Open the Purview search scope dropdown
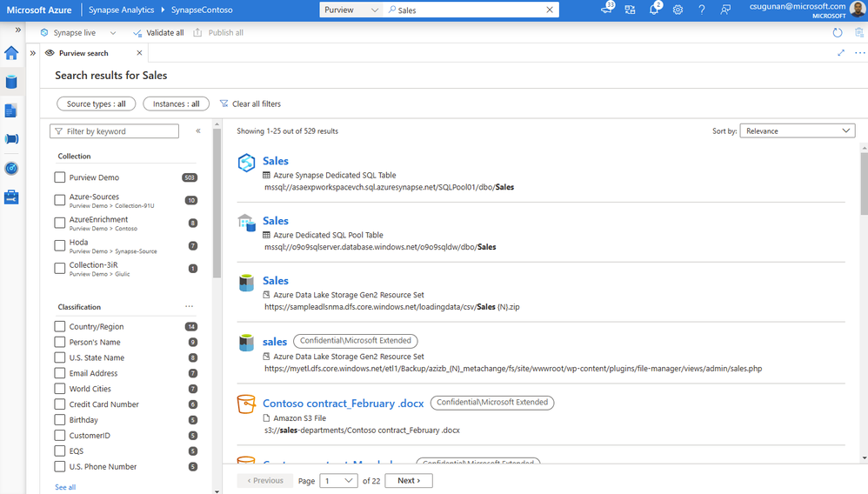The width and height of the screenshot is (868, 494). [351, 10]
